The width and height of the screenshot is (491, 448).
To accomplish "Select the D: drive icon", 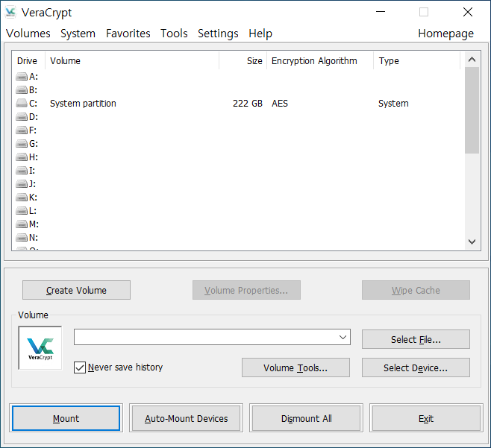I will pos(22,117).
